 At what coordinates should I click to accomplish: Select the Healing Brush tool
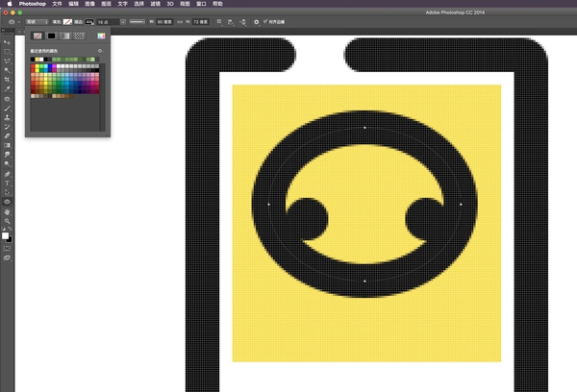pyautogui.click(x=7, y=99)
